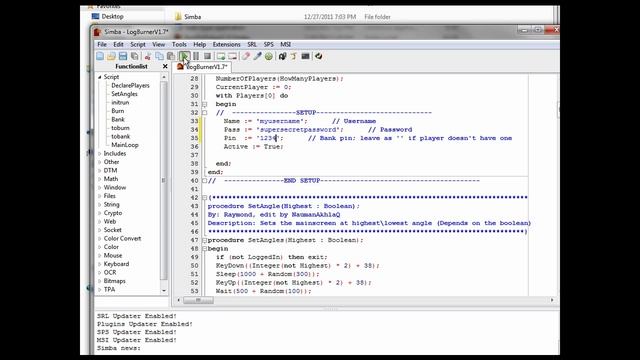The height and width of the screenshot is (360, 640).
Task: Expand the Color Convert tree node
Action: (x=100, y=238)
